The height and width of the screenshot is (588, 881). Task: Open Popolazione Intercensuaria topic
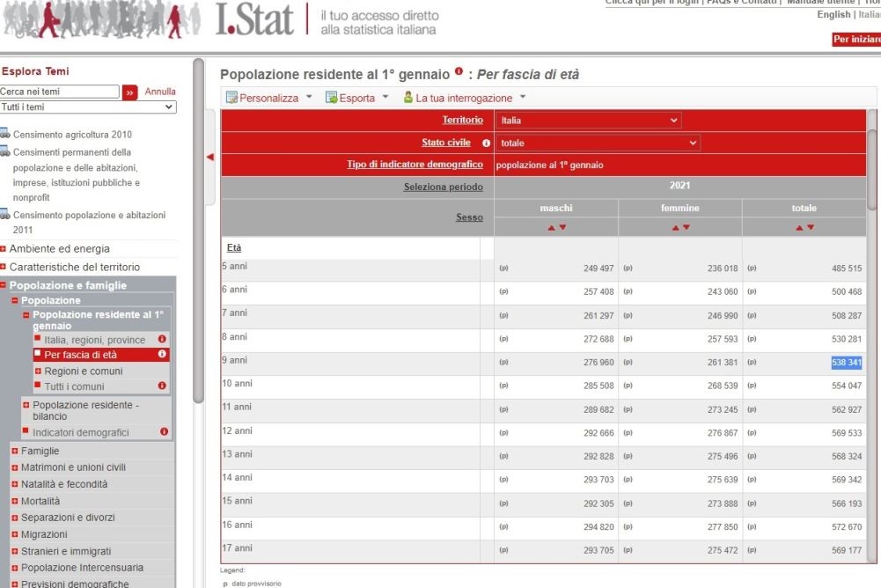click(82, 568)
